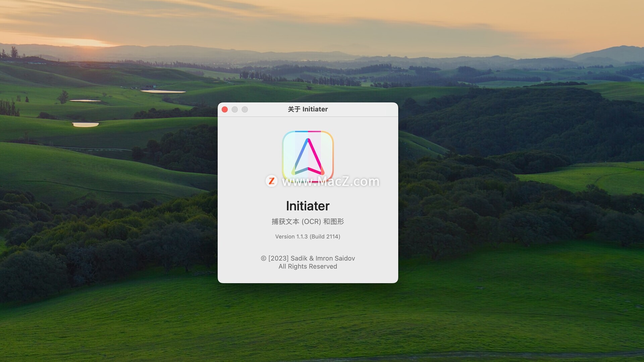Click the Initiater app icon

coord(308,157)
